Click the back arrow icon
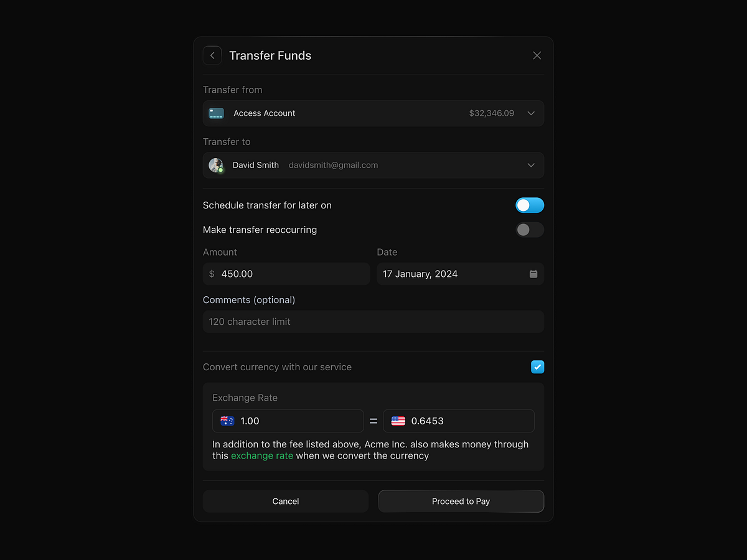The height and width of the screenshot is (560, 747). point(212,55)
